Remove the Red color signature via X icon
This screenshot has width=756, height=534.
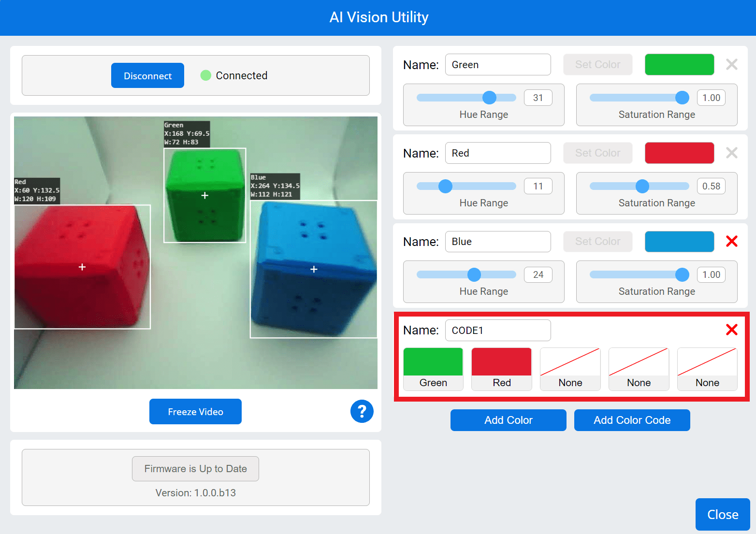tap(731, 153)
